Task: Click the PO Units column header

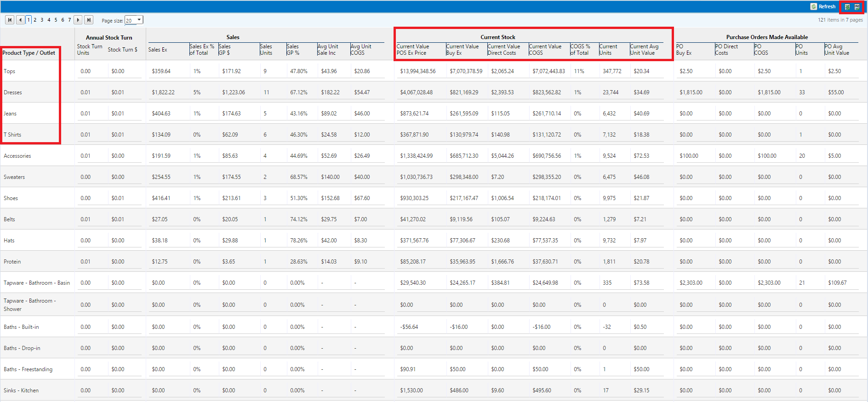Action: point(801,50)
